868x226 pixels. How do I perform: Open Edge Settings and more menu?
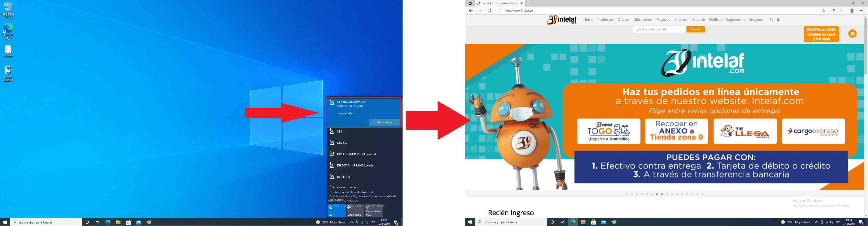[862, 11]
